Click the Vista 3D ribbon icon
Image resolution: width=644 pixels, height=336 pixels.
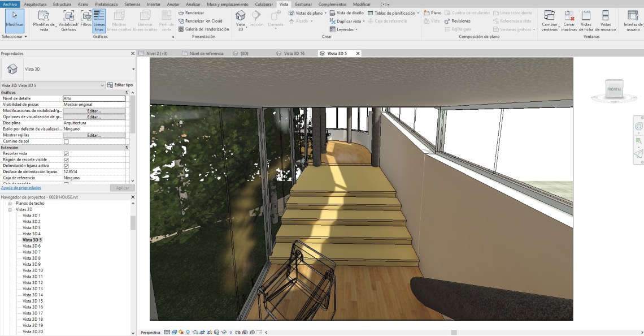(x=241, y=17)
